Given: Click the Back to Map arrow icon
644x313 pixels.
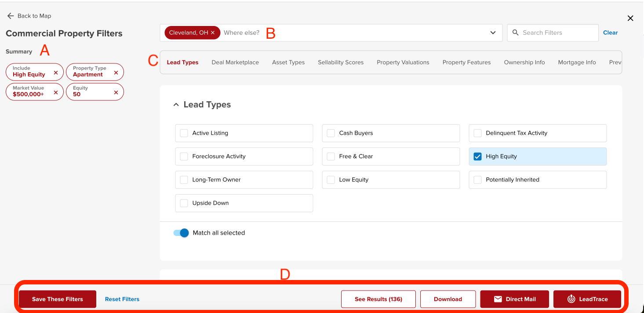Looking at the screenshot, I should 11,16.
